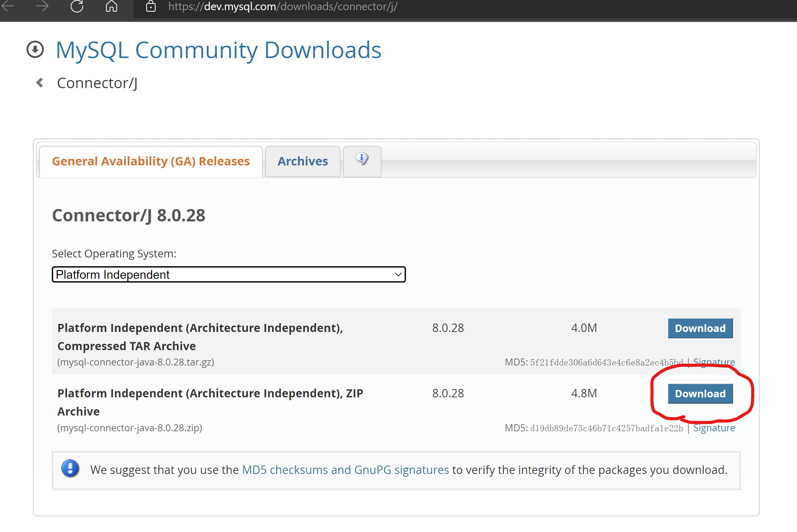This screenshot has width=797, height=532.
Task: Download the Compressed TAR Archive
Action: click(x=700, y=328)
